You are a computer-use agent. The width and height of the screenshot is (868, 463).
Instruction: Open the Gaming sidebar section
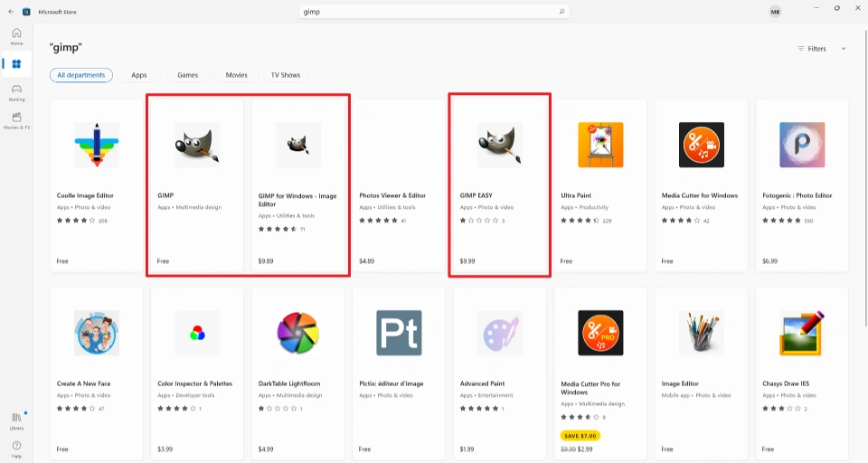coord(16,91)
